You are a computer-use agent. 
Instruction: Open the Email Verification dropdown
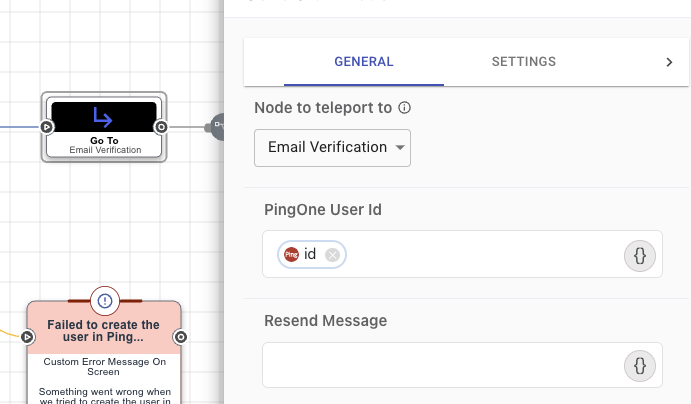coord(333,148)
